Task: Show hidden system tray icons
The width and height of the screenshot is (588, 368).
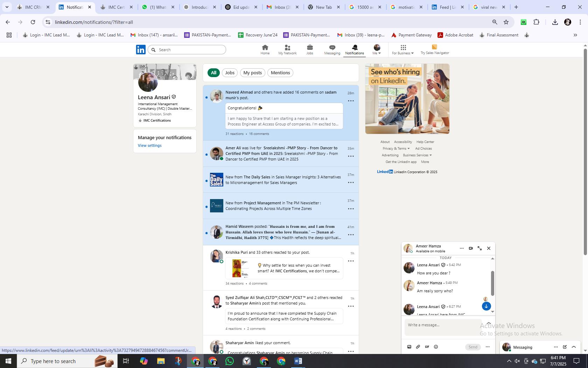Action: coord(509,361)
